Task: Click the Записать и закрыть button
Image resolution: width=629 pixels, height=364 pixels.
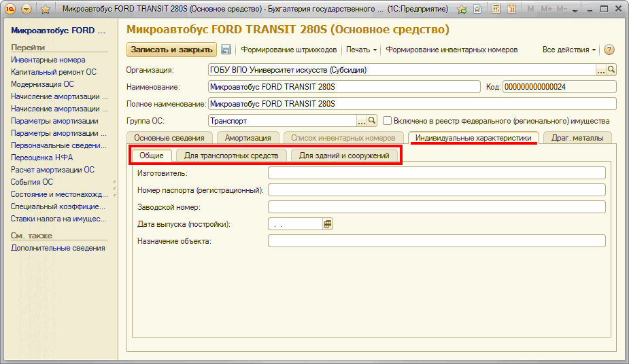Action: (x=171, y=50)
